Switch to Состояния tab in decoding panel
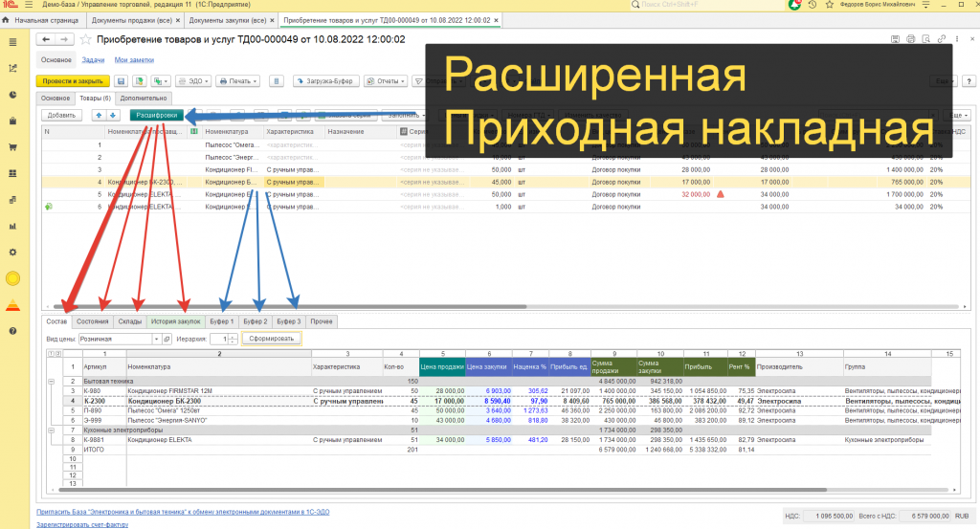The height and width of the screenshot is (529, 980). coord(93,321)
